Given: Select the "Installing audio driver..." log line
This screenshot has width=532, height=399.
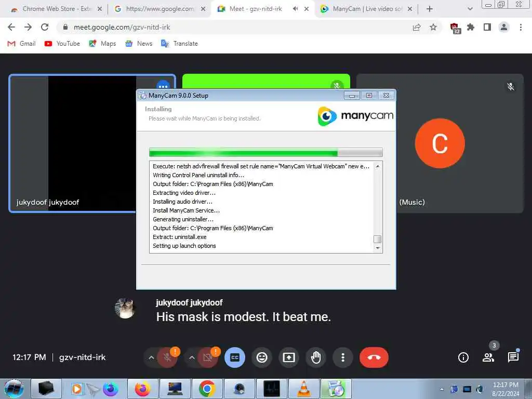Looking at the screenshot, I should click(x=182, y=202).
